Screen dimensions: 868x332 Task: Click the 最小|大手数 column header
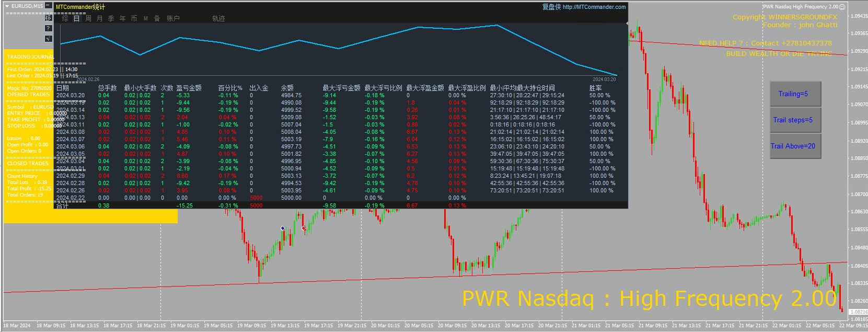pos(140,88)
